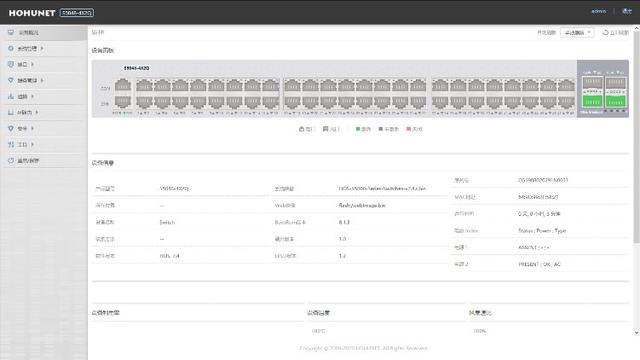Click the gear icon on the second sidebar entry

click(11, 48)
